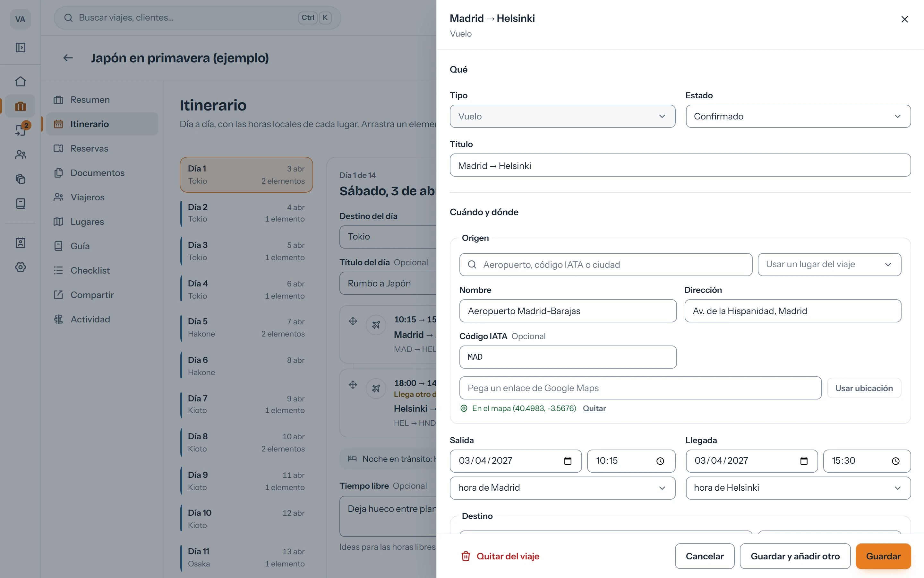Open the 'hora de Helsinki' timezone dropdown

[798, 488]
